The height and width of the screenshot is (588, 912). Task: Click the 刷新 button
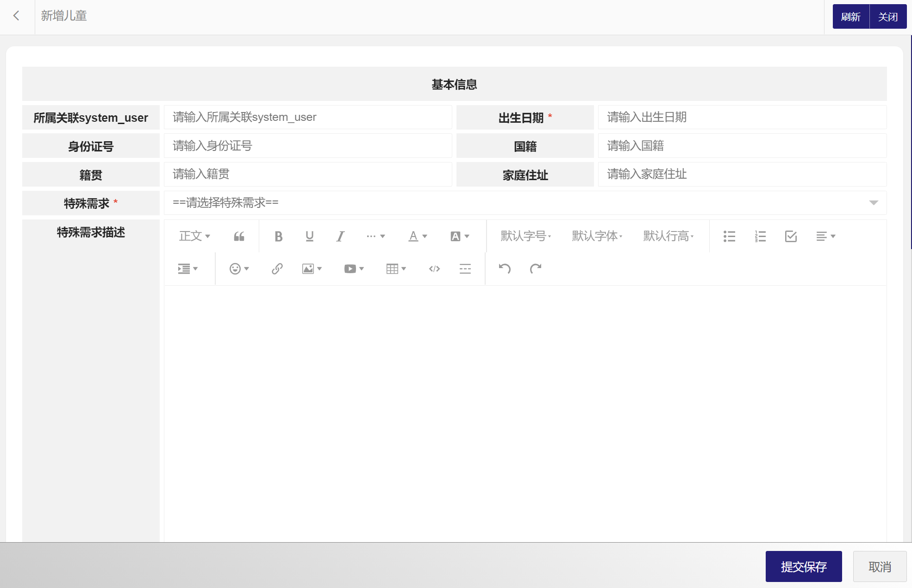coord(850,17)
